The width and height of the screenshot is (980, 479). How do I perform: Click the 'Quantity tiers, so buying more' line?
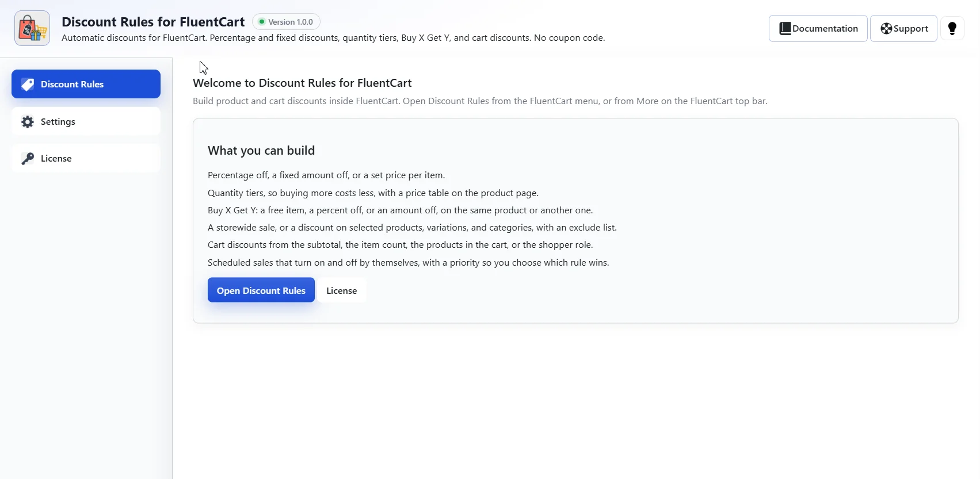pyautogui.click(x=373, y=193)
